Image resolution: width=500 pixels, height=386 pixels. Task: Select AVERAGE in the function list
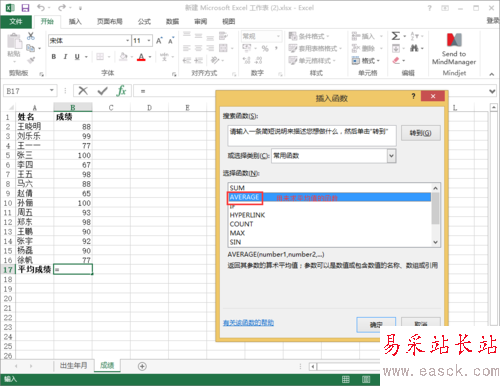pyautogui.click(x=329, y=197)
